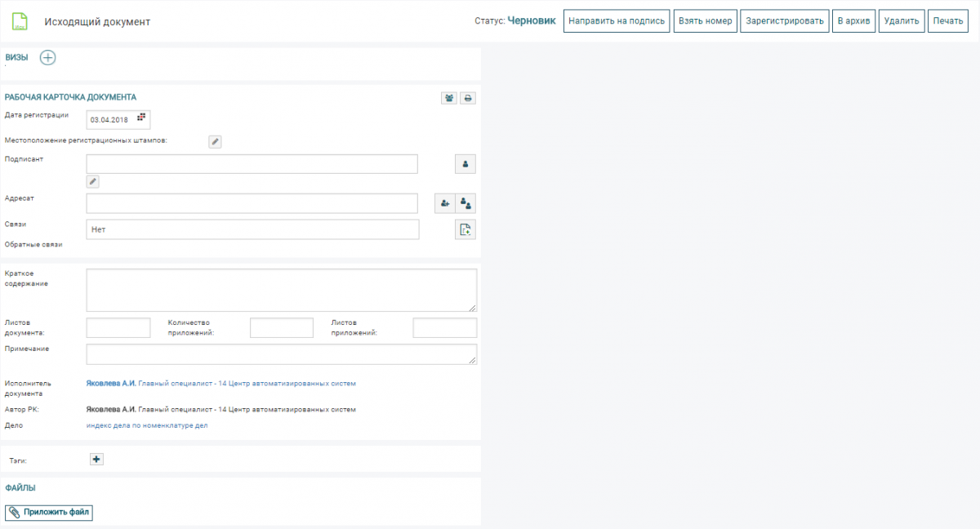Click the plus icon next to ВИЗЫ
The width and height of the screenshot is (980, 529).
[x=48, y=57]
